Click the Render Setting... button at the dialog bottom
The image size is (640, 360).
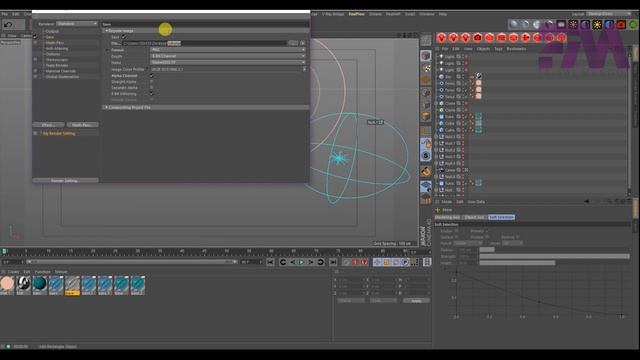(65, 180)
